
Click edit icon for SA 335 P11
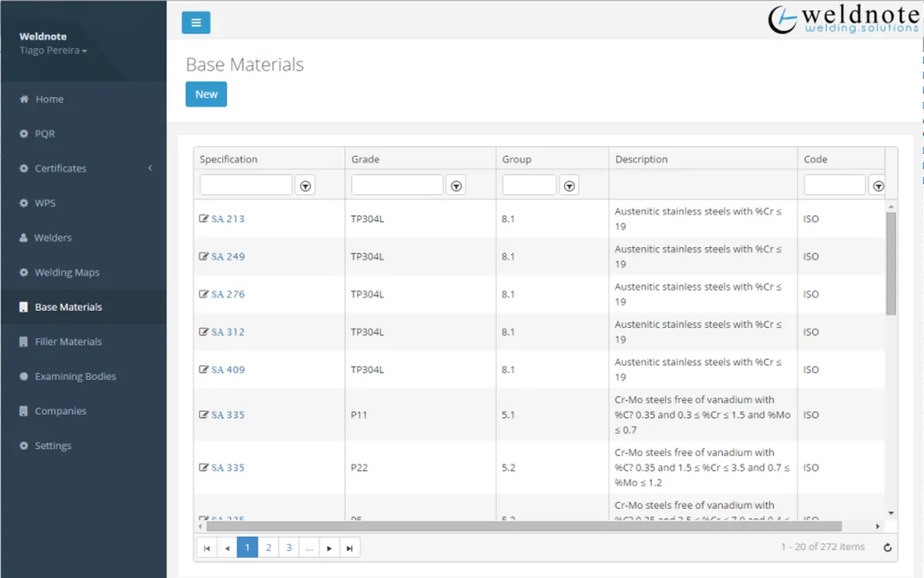[204, 415]
